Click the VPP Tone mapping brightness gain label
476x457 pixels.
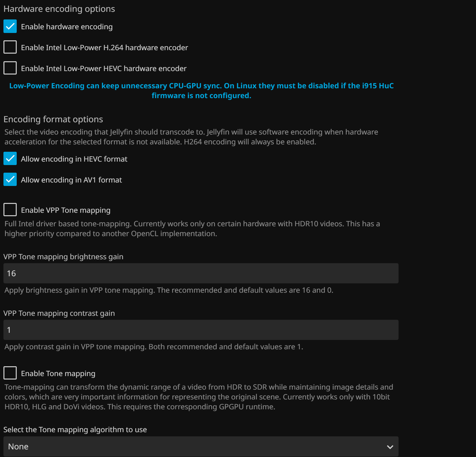(63, 257)
